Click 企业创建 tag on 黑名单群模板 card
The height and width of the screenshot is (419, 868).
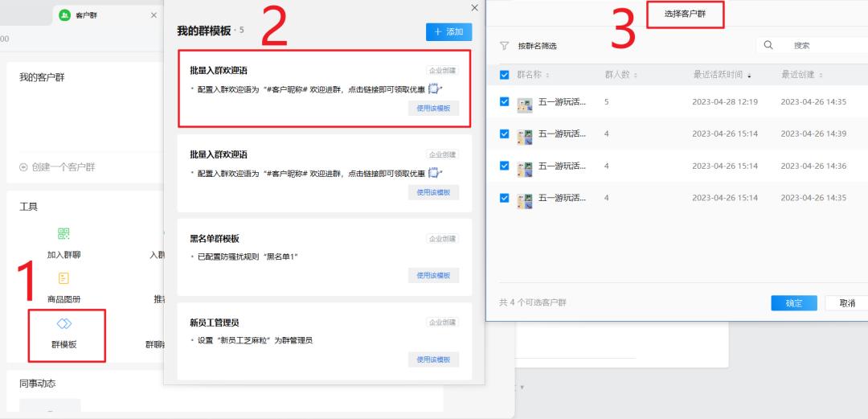[442, 239]
